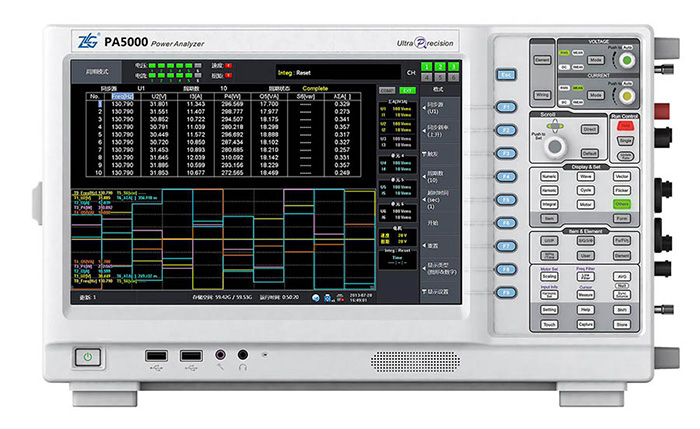Select the F1 softkey
This screenshot has width=700, height=429.
click(506, 107)
